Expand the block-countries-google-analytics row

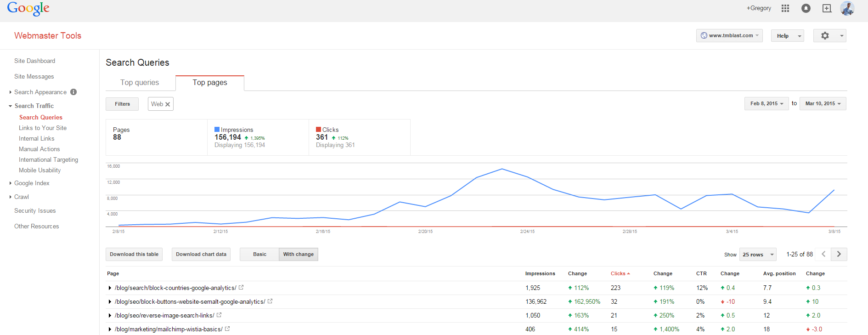coord(110,288)
